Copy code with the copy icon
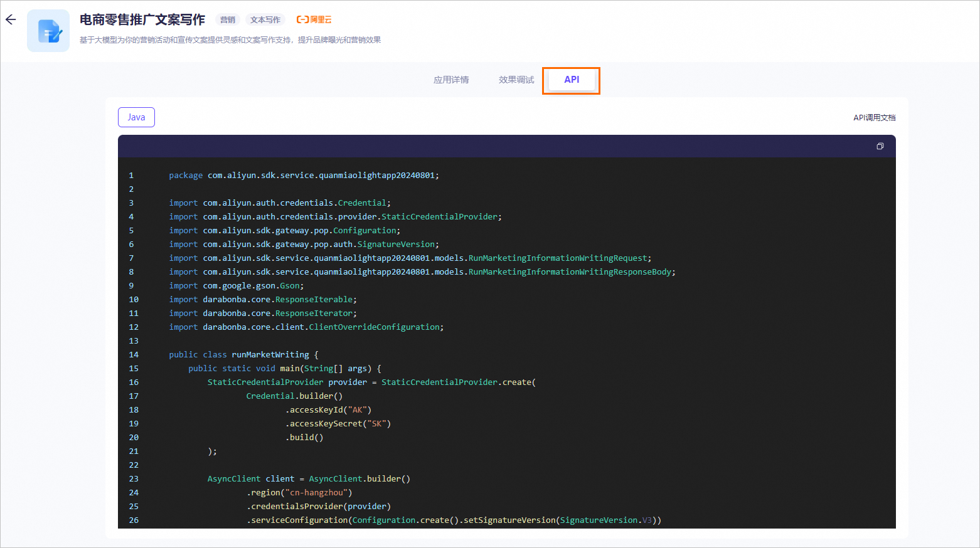The width and height of the screenshot is (980, 548). [880, 146]
